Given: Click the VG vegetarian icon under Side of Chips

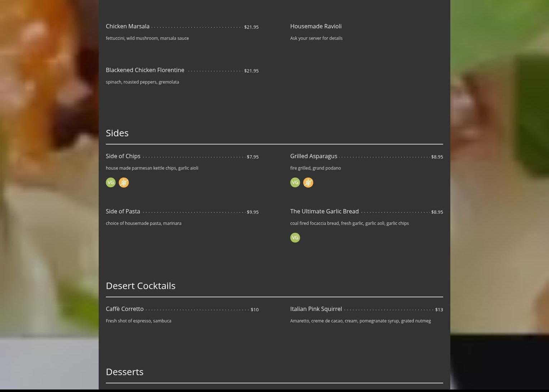Looking at the screenshot, I should 111,183.
